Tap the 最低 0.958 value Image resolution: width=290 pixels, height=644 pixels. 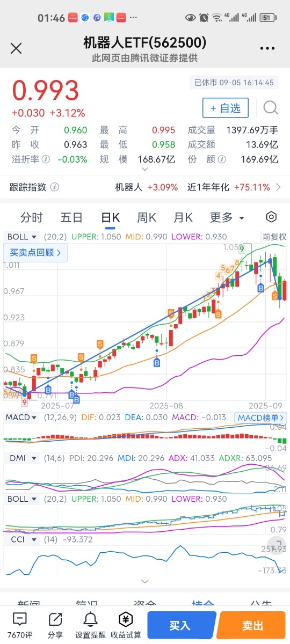163,144
